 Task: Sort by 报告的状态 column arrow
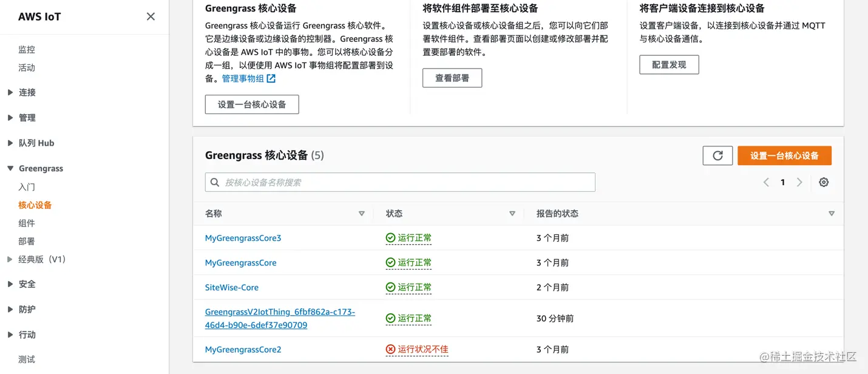(x=832, y=214)
